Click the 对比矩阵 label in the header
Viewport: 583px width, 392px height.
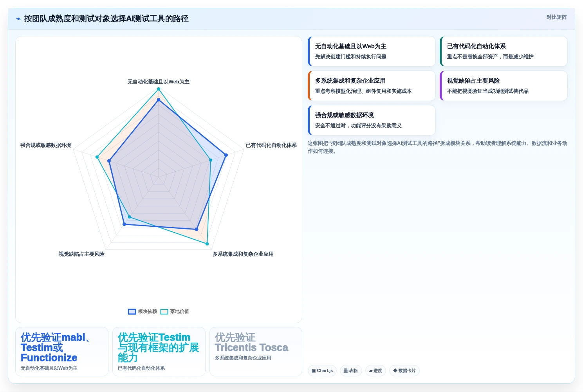(x=556, y=17)
